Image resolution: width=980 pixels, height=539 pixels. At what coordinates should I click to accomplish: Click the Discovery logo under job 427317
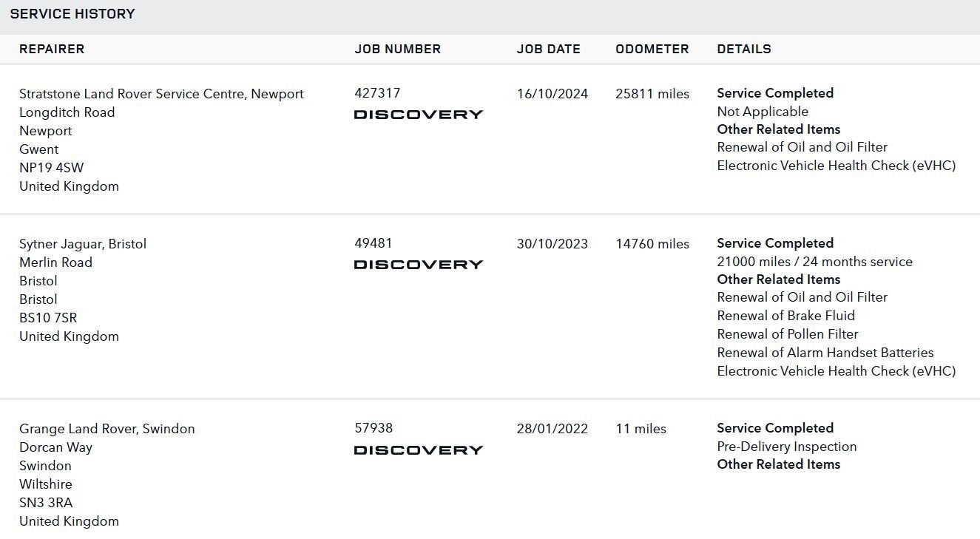pyautogui.click(x=419, y=115)
